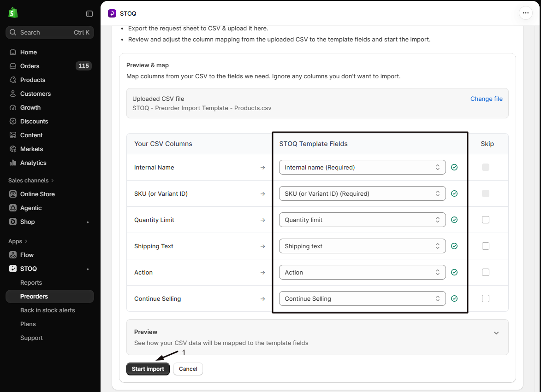Open Preorders in the STOQ submenu
The image size is (541, 392).
pyautogui.click(x=50, y=296)
